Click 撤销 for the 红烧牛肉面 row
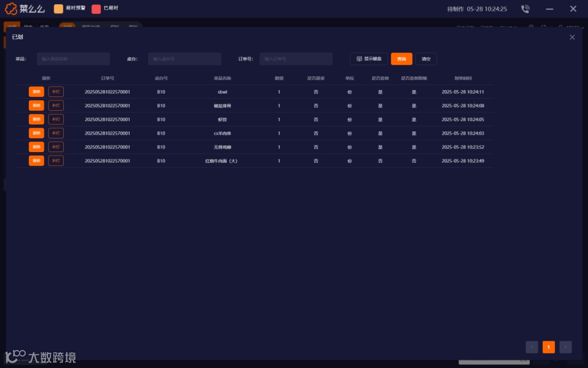This screenshot has height=368, width=588. [x=36, y=161]
